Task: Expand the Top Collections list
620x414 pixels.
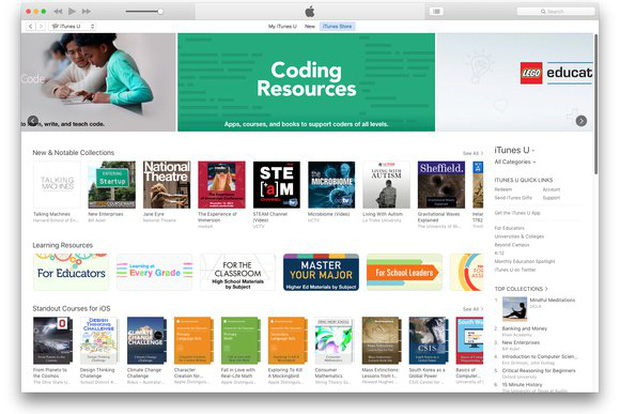Action: pos(520,288)
